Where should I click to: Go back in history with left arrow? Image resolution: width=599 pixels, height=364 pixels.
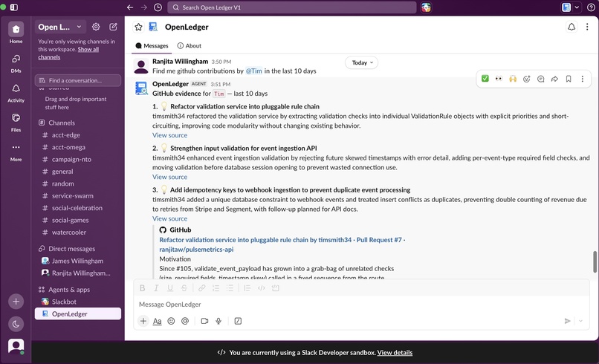point(130,7)
